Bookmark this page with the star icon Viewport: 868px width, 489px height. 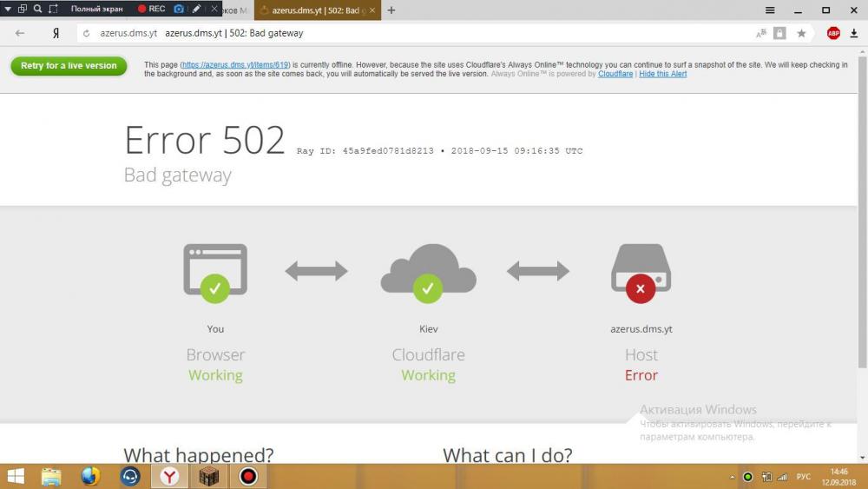tap(801, 33)
